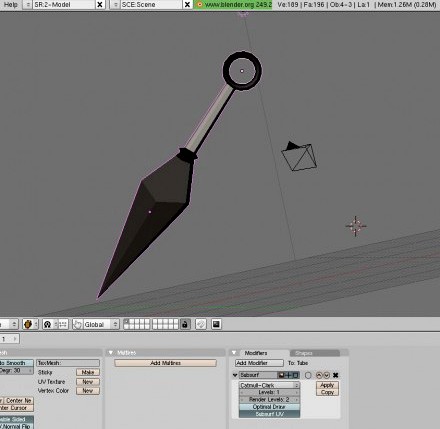
Task: Open the Catmull-Clark subdivision type dropdown
Action: click(x=269, y=385)
